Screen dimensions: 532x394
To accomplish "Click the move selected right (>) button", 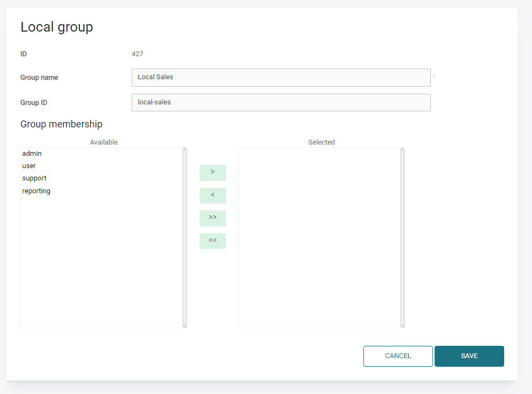I will pos(212,172).
